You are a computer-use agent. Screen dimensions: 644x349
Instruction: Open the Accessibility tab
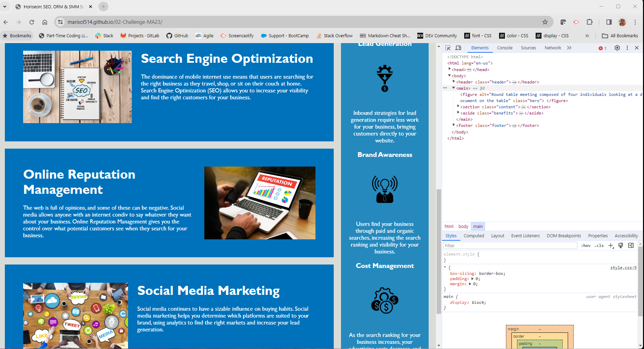[x=626, y=236]
